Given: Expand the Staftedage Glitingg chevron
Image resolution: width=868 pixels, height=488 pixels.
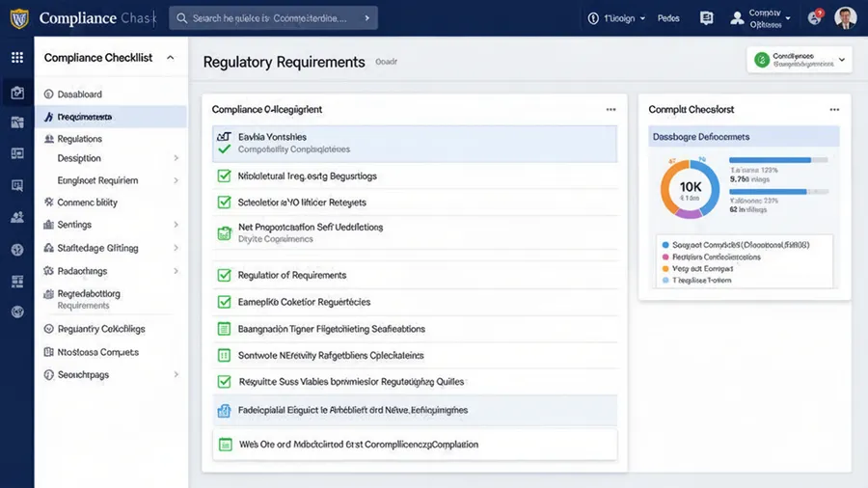Looking at the screenshot, I should click(176, 248).
